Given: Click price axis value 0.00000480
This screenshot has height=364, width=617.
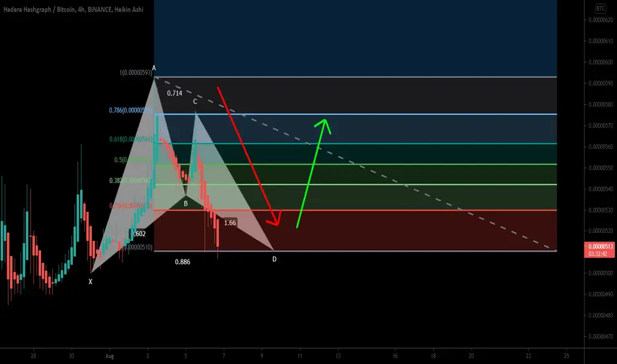Looking at the screenshot, I should (x=601, y=316).
